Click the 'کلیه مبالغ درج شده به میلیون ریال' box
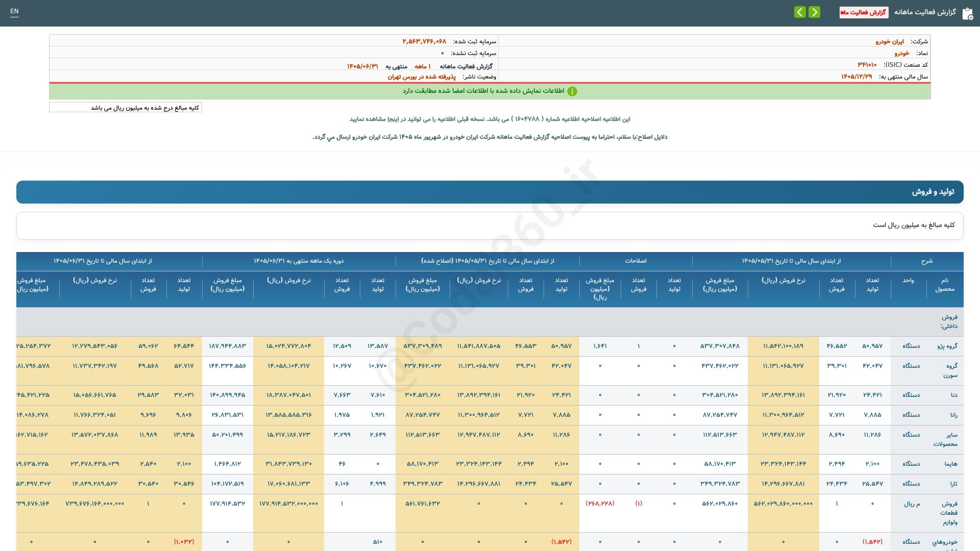Image resolution: width=980 pixels, height=551 pixels. pyautogui.click(x=126, y=108)
